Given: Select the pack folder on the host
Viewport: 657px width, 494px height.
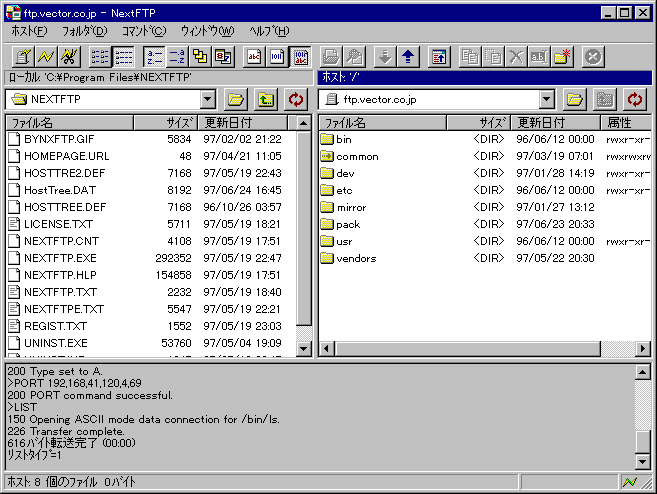Looking at the screenshot, I should (340, 224).
